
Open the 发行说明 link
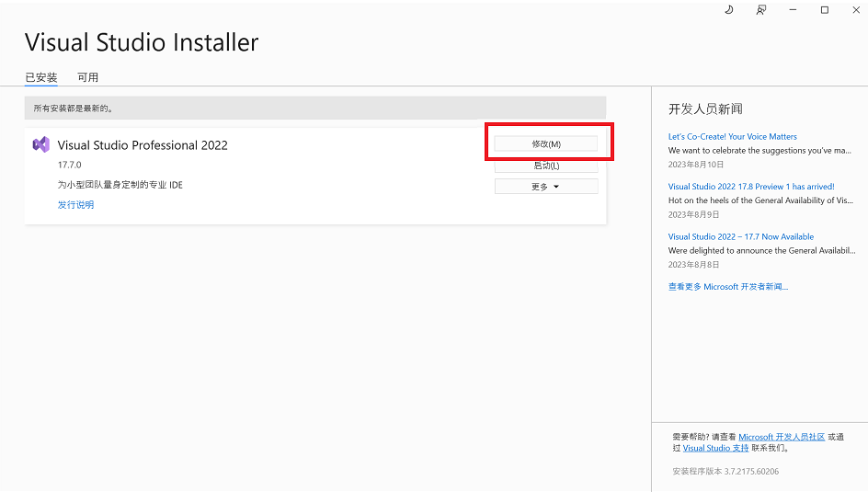(75, 205)
